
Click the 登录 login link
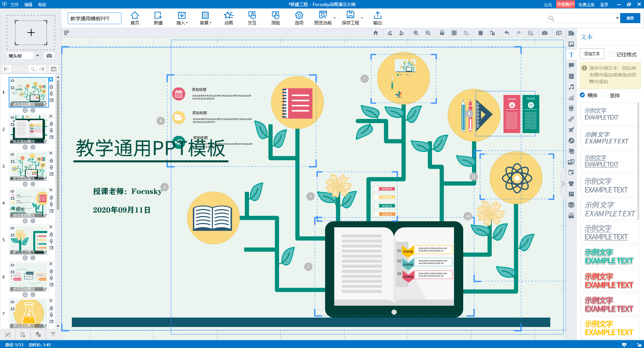tap(604, 5)
